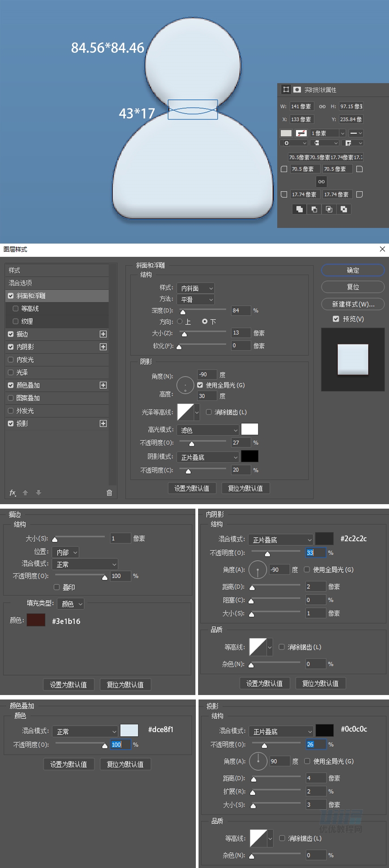The image size is (389, 868).
Task: Select the 上 direction radio button
Action: click(180, 321)
